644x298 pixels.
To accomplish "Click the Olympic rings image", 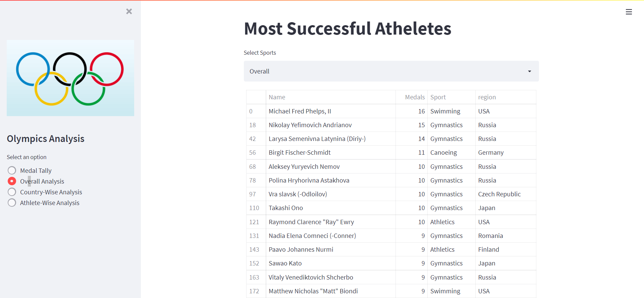I will pos(70,78).
